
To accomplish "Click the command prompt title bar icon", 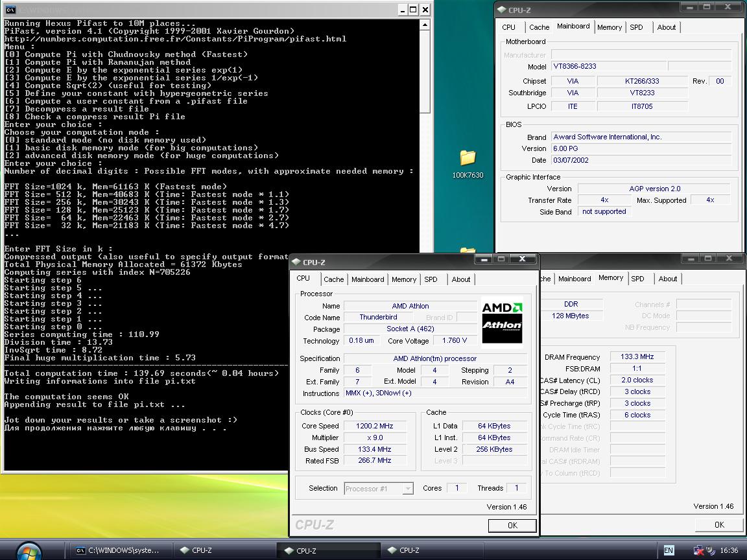I will tap(10, 10).
